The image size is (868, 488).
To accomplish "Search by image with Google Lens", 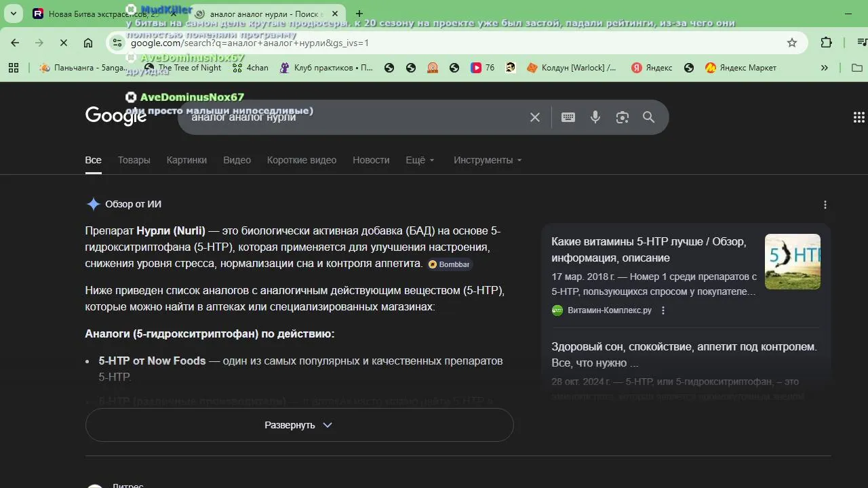I will pos(623,117).
